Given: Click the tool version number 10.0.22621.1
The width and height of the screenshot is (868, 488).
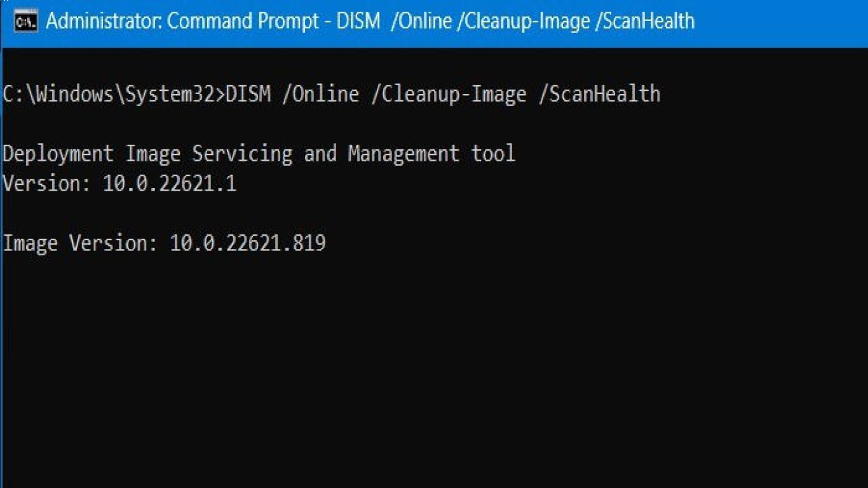Looking at the screenshot, I should tap(170, 184).
